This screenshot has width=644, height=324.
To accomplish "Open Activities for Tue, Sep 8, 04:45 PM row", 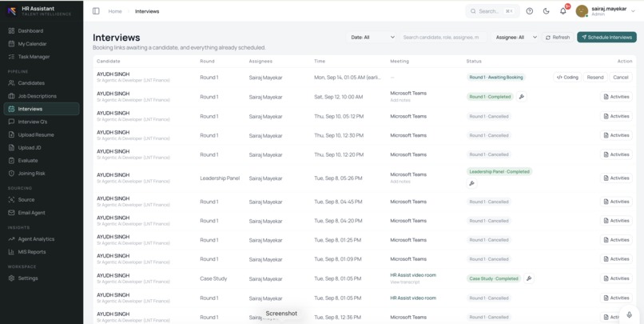I will tap(616, 202).
